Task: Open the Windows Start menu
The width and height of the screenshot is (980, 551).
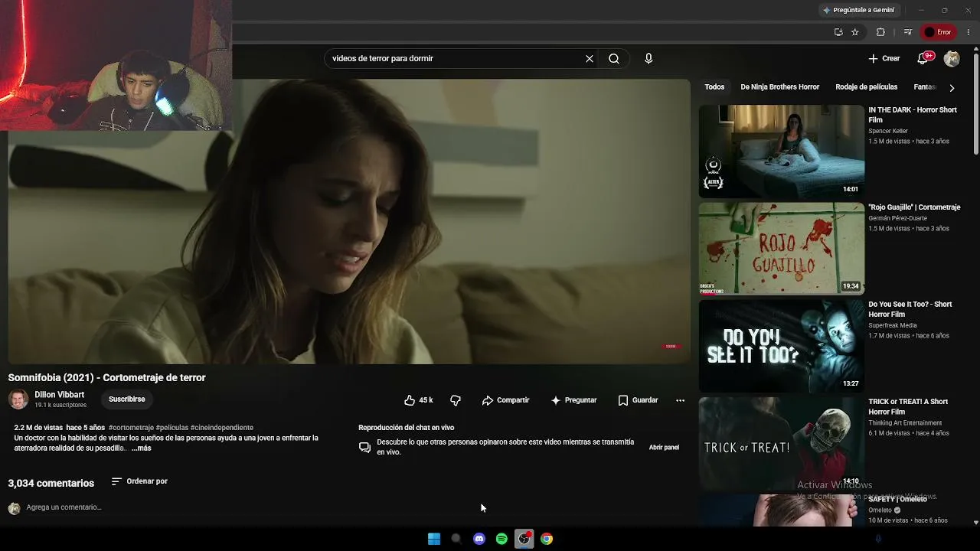Action: 434,539
